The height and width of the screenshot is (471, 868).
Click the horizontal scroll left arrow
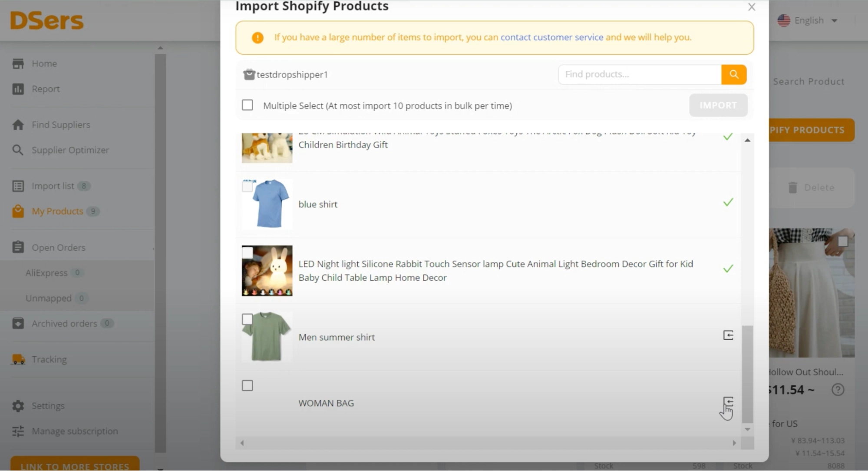(242, 443)
